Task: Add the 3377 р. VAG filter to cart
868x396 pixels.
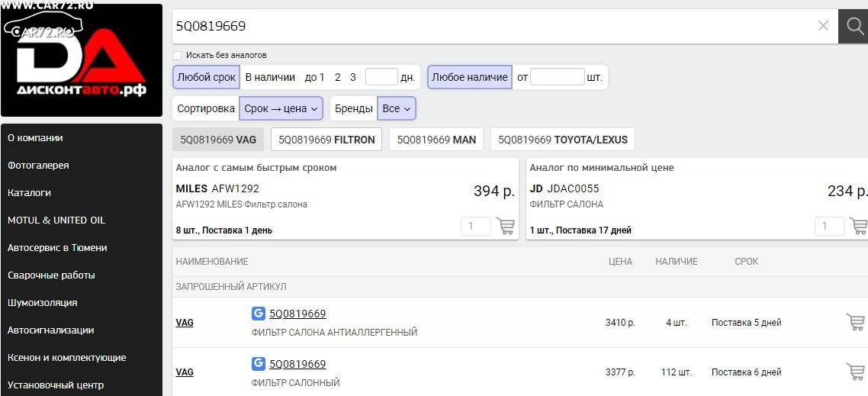Action: pyautogui.click(x=856, y=372)
